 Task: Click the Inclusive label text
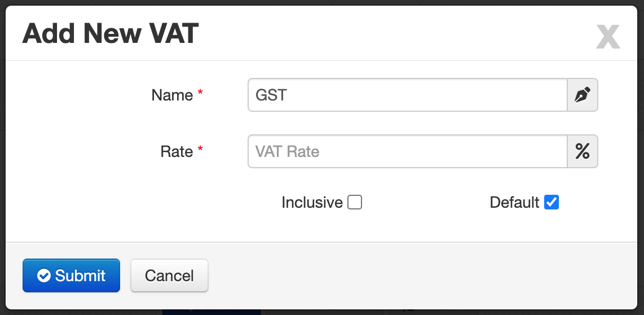pyautogui.click(x=312, y=202)
